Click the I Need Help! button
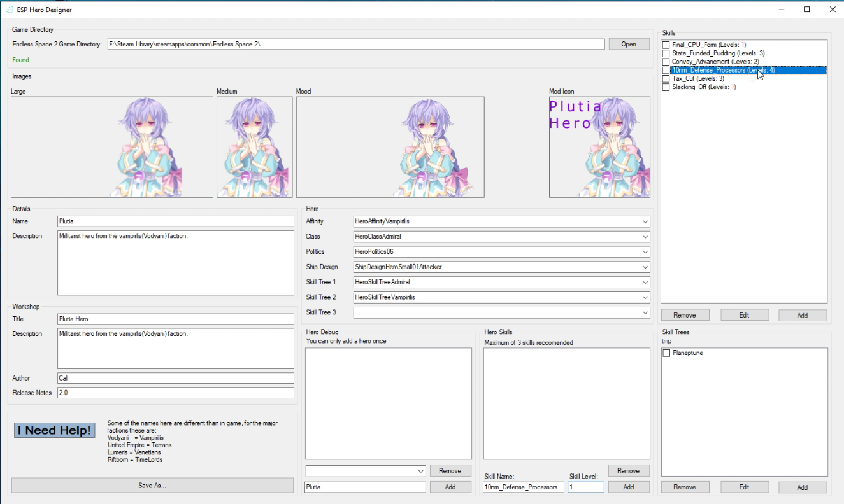844x504 pixels. 55,431
